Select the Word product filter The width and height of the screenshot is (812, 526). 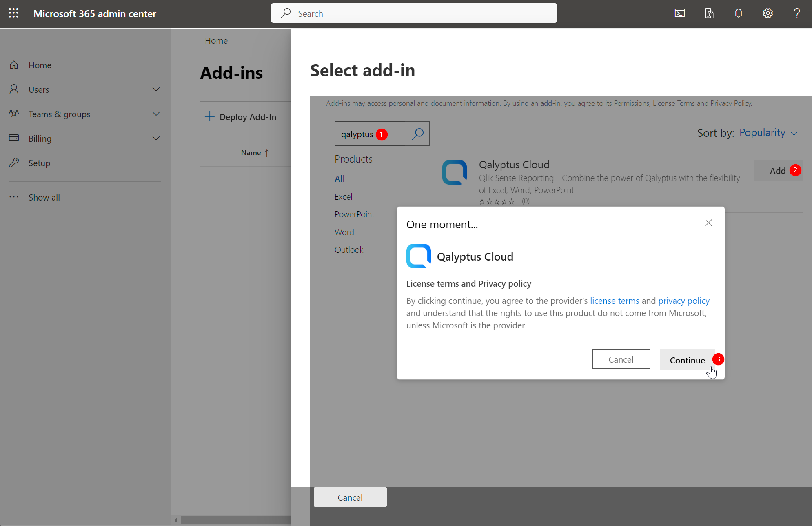click(344, 232)
